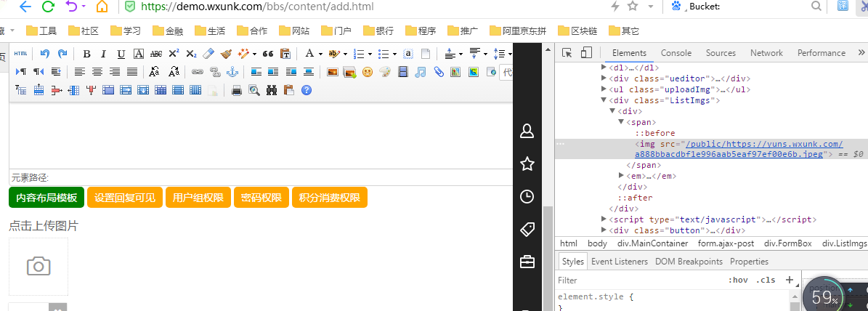The image size is (868, 311).
Task: Expand the ul class uploadImg node
Action: point(604,90)
